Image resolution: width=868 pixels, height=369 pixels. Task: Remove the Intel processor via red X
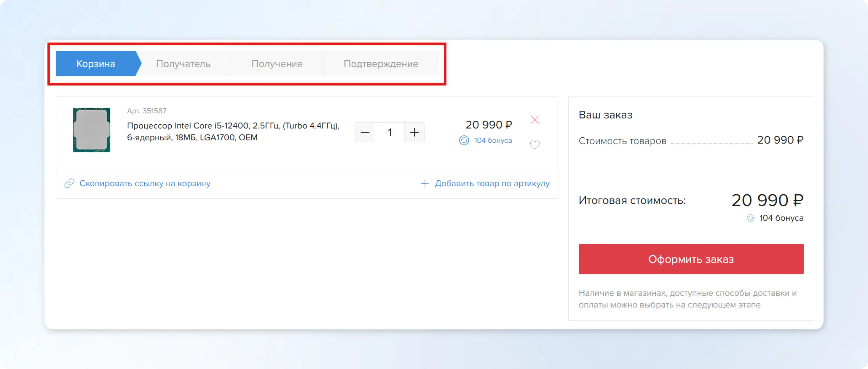pos(535,120)
